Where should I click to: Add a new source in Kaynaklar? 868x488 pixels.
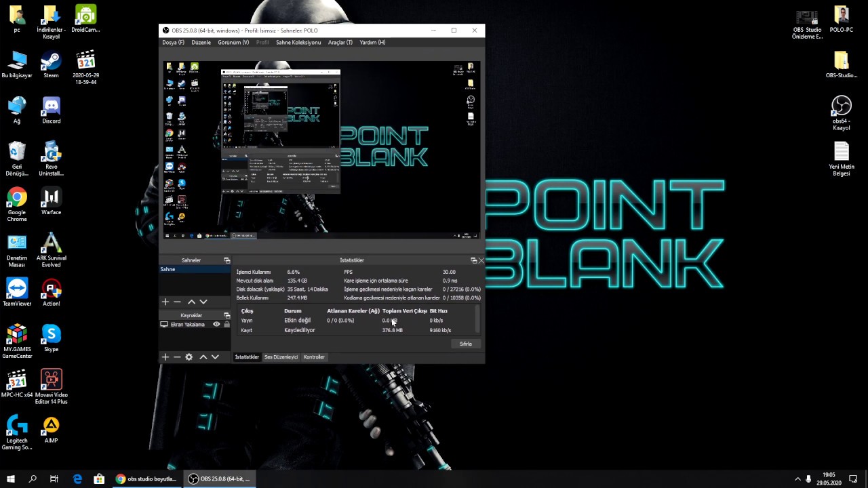[165, 357]
